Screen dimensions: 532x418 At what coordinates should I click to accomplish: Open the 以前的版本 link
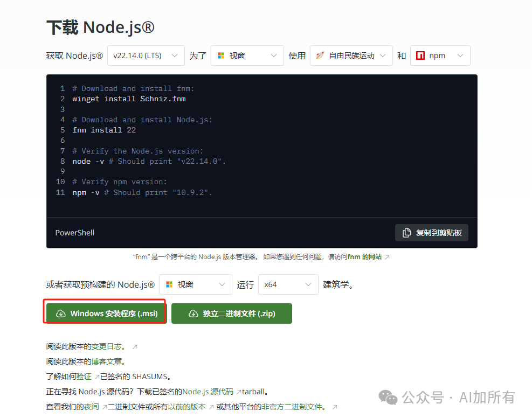186,407
